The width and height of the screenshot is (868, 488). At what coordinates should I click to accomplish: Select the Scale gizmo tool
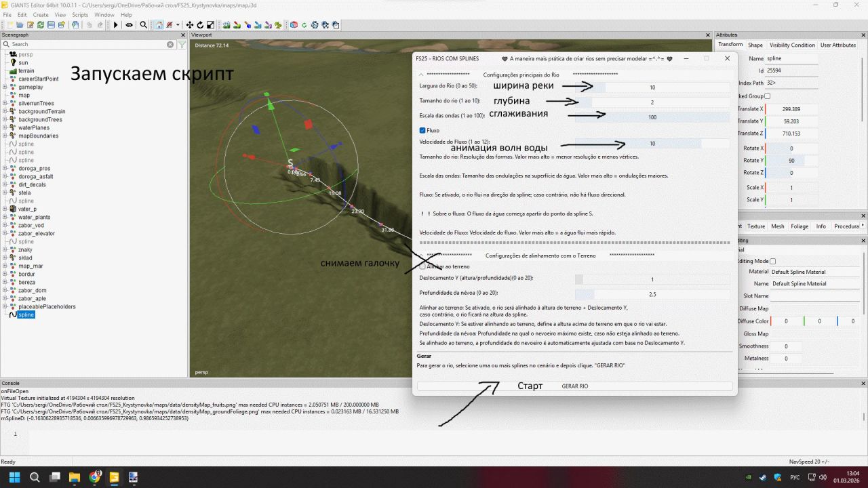210,24
